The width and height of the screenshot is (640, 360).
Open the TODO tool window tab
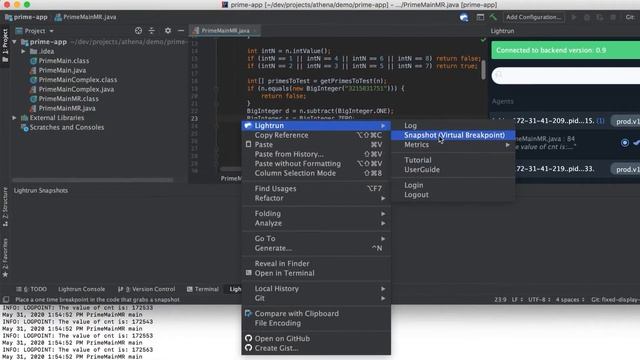tap(31, 289)
